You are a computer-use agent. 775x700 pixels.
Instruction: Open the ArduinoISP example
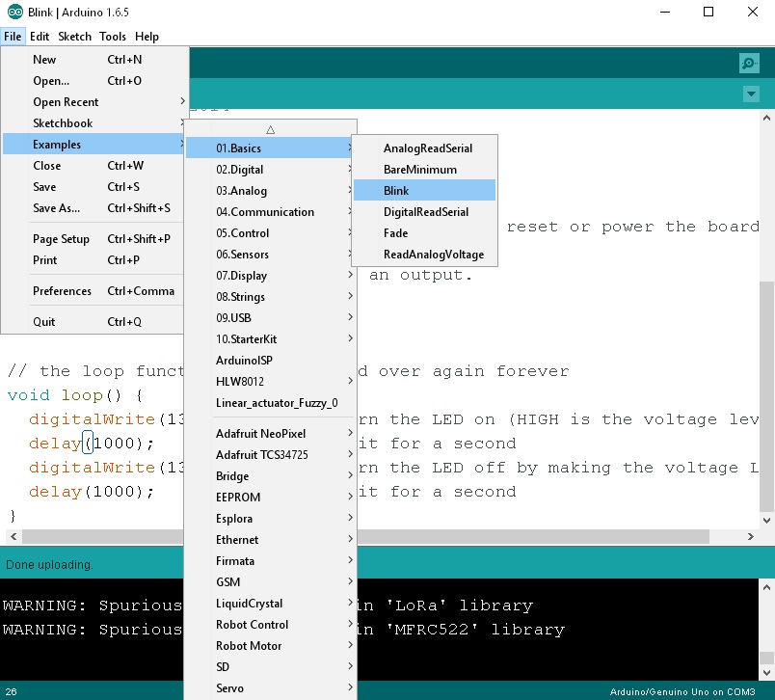coord(270,361)
